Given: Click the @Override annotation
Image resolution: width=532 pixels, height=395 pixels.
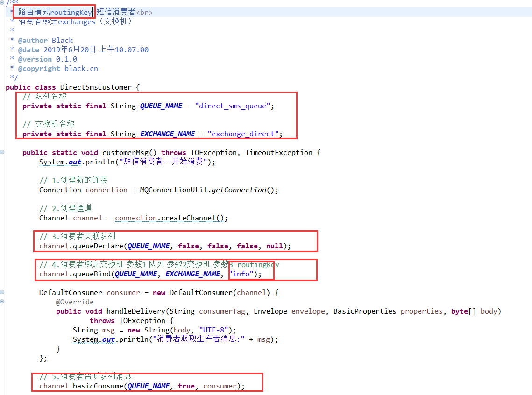Looking at the screenshot, I should 74,302.
